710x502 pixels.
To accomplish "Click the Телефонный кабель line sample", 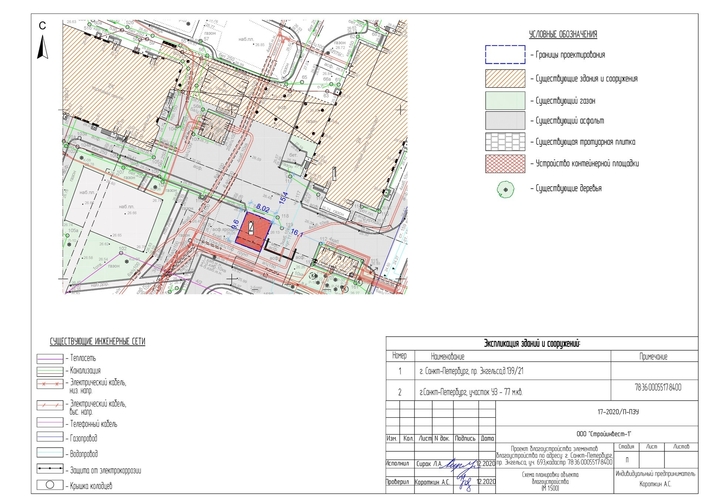I will coord(50,423).
